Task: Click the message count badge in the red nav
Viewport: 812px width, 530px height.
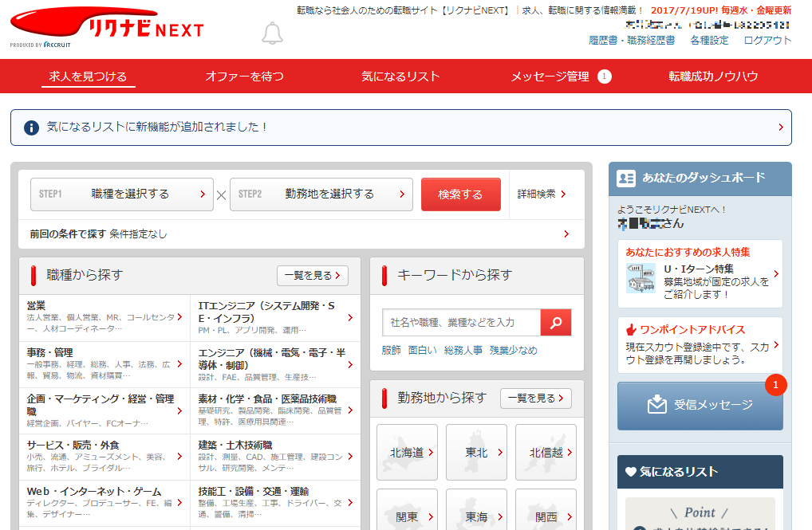Action: (605, 77)
